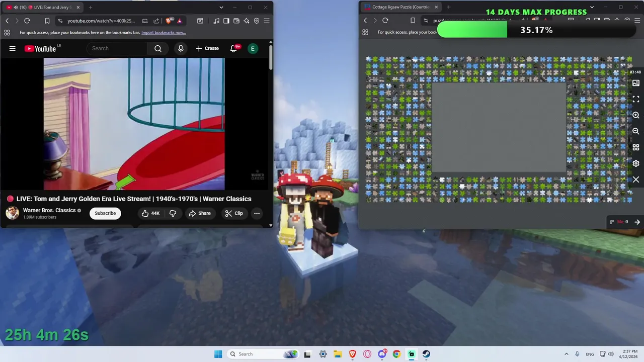Click the Share button under video
Image resolution: width=644 pixels, height=362 pixels.
click(x=200, y=213)
